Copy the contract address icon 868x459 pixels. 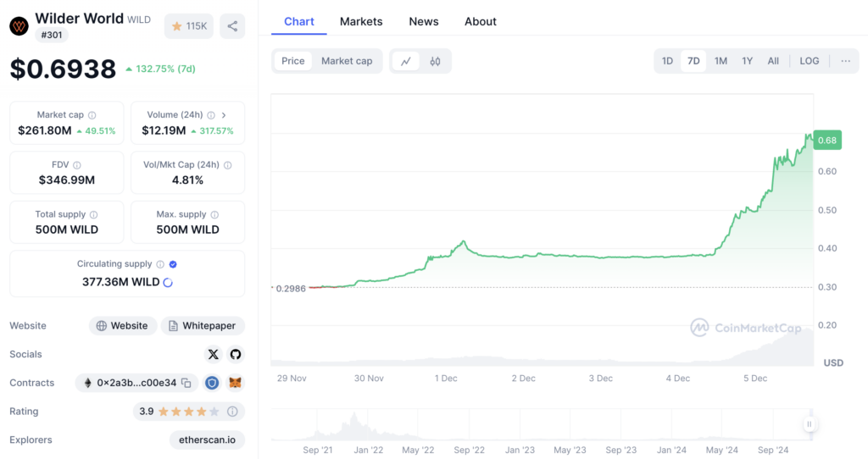point(186,383)
